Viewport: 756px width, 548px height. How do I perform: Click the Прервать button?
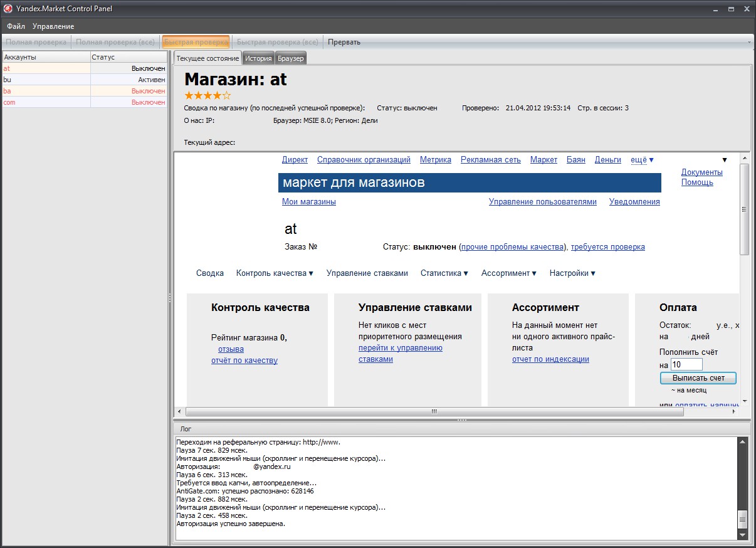point(344,42)
